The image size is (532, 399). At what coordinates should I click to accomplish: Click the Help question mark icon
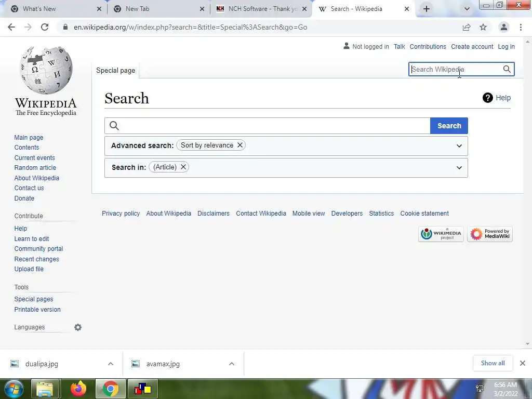(x=487, y=98)
